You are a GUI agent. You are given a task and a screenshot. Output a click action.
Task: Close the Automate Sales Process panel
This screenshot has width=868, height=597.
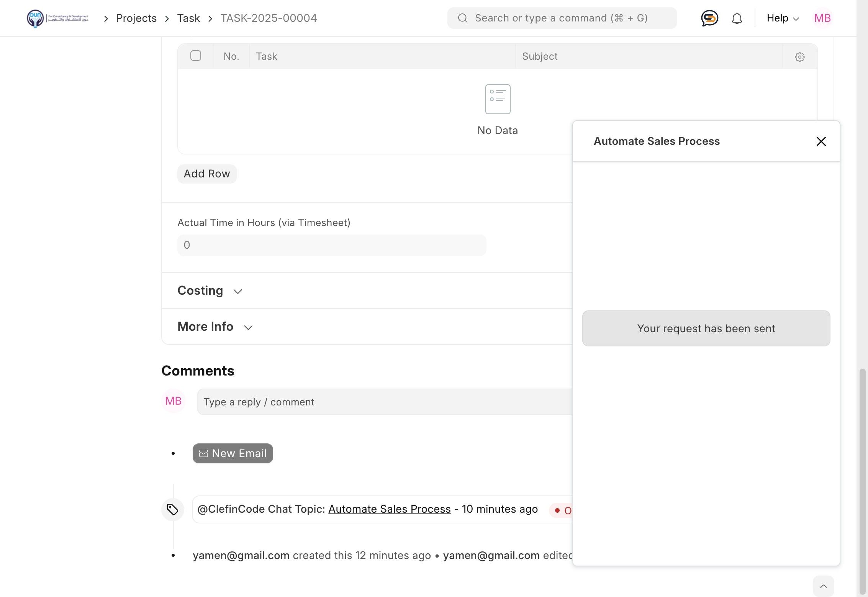pyautogui.click(x=821, y=141)
